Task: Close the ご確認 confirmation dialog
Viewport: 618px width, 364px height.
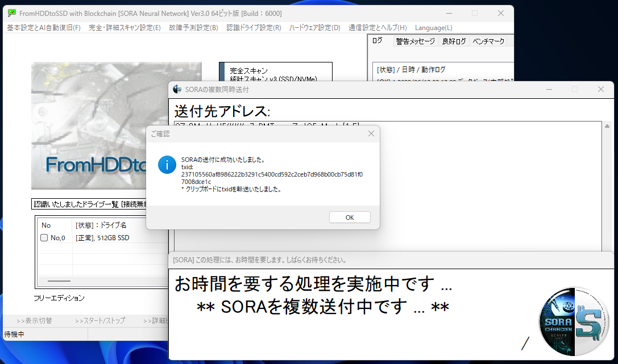Action: [x=371, y=134]
